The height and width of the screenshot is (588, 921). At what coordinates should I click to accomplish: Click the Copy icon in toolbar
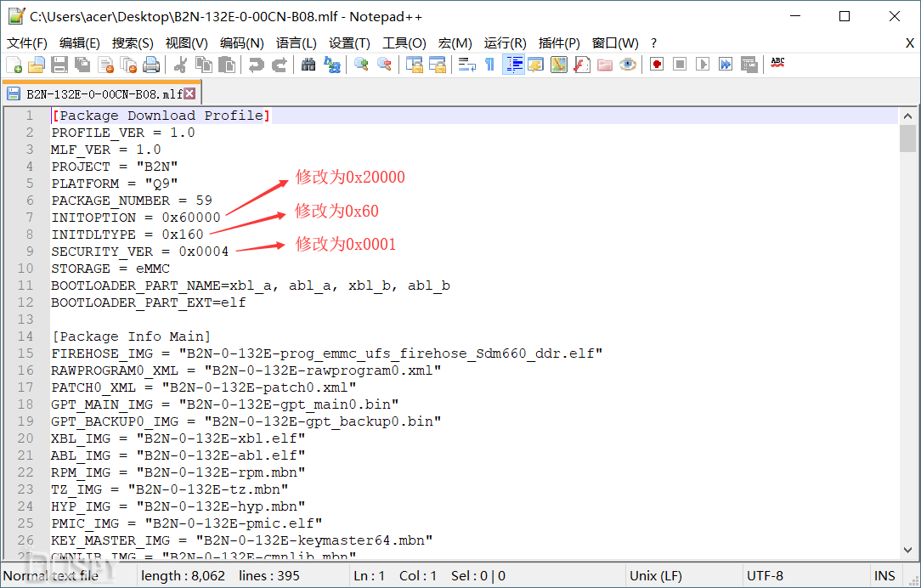click(204, 65)
